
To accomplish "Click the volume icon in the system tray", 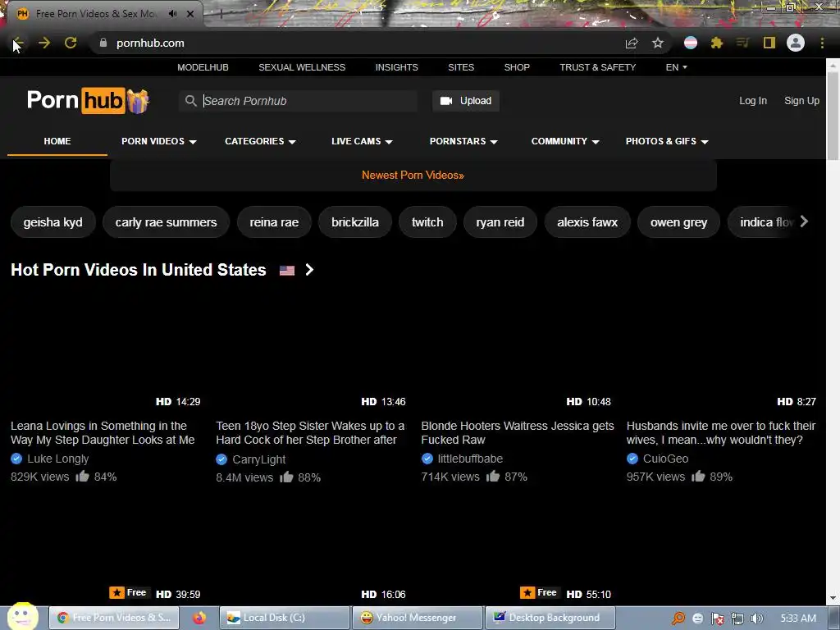I will coord(757,619).
